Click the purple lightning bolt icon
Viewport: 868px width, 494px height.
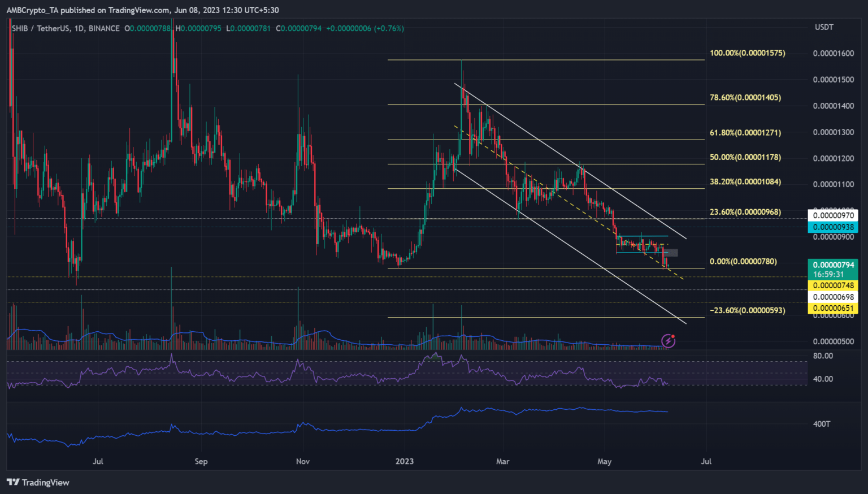669,341
